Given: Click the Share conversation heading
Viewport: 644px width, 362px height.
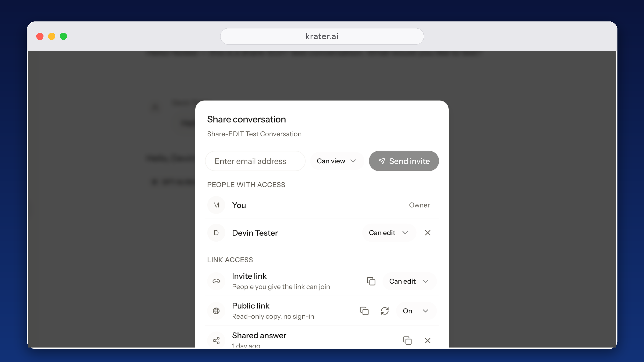Looking at the screenshot, I should click(x=247, y=119).
